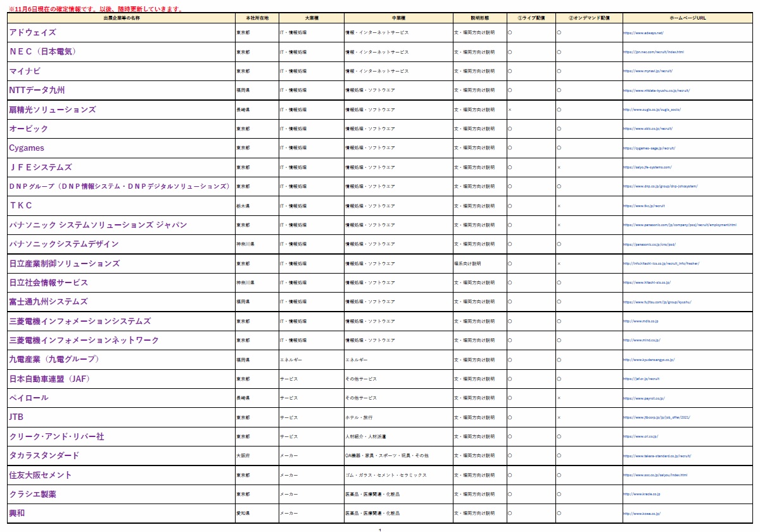Select the 九電産業（九電グループ） company cell

coord(122,360)
